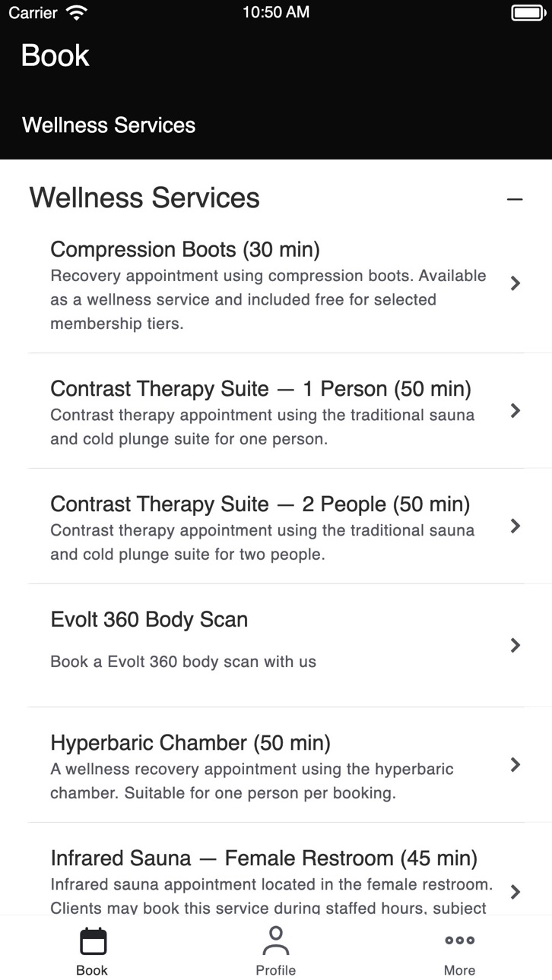552x980 pixels.
Task: Open chevron for Infrared Sauna Female Restroom
Action: 516,892
